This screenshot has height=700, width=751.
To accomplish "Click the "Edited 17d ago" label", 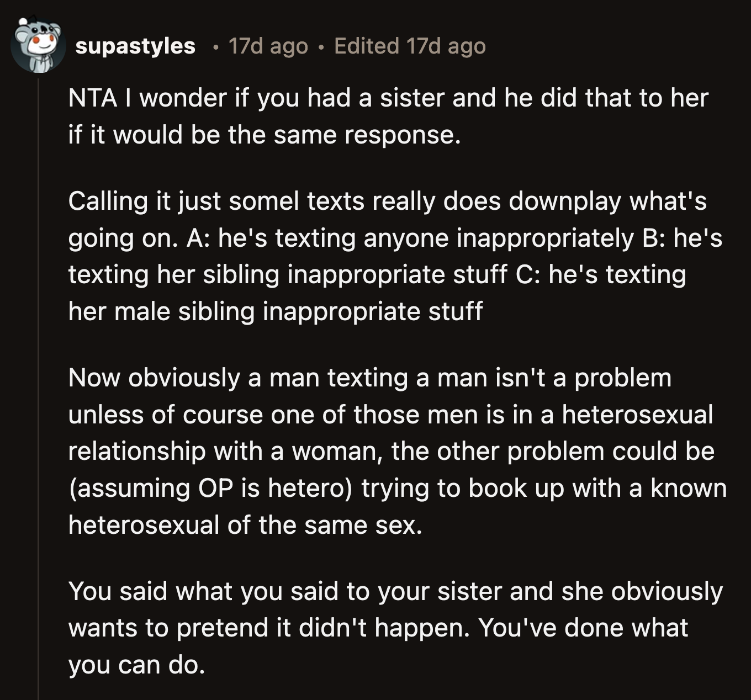I will coord(410,46).
